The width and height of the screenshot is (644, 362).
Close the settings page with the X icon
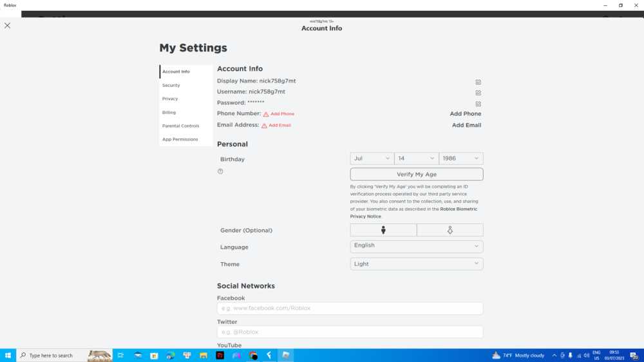tap(7, 26)
